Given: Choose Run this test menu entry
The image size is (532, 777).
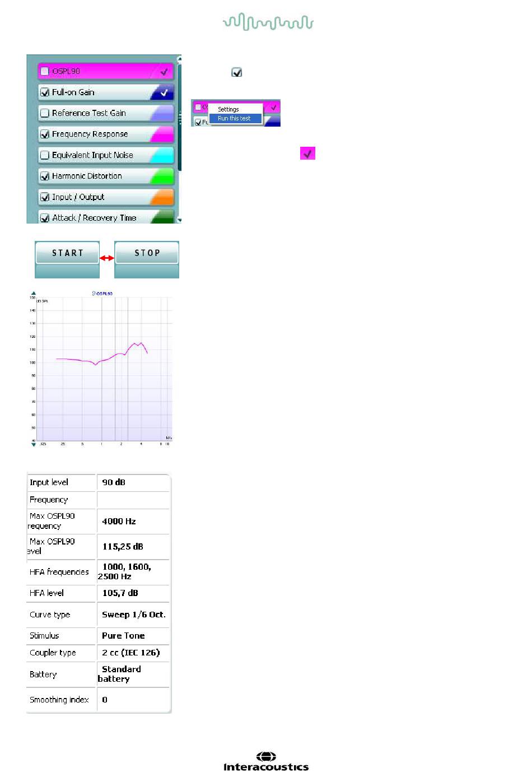Looking at the screenshot, I should [235, 118].
